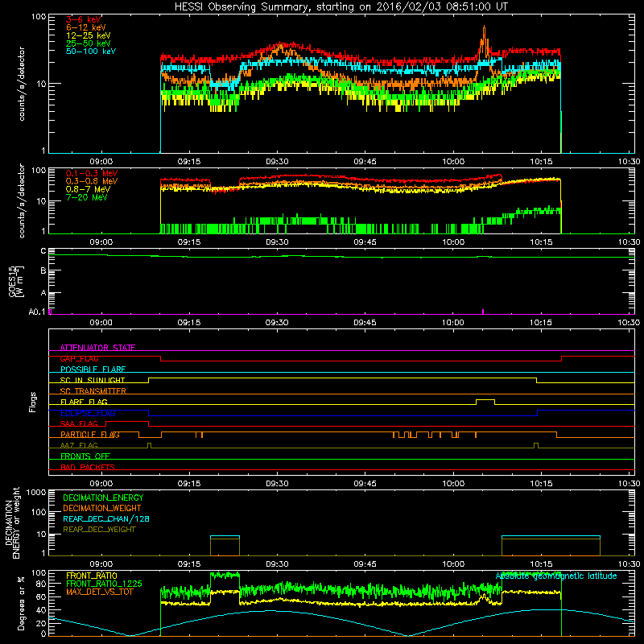Select the 6-12 keV legend label

86,27
